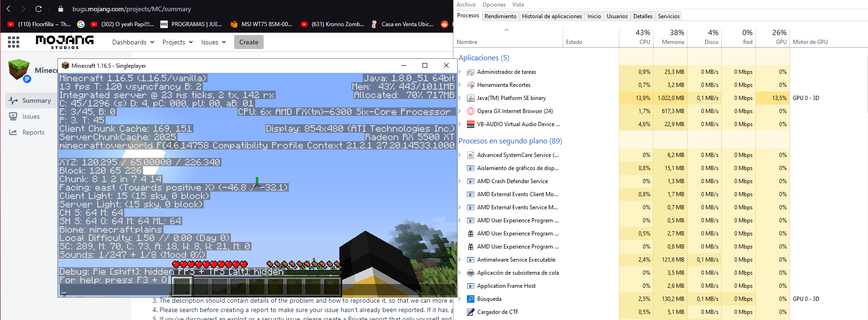
Task: Select Opera GX Internet Browser icon
Action: [471, 111]
